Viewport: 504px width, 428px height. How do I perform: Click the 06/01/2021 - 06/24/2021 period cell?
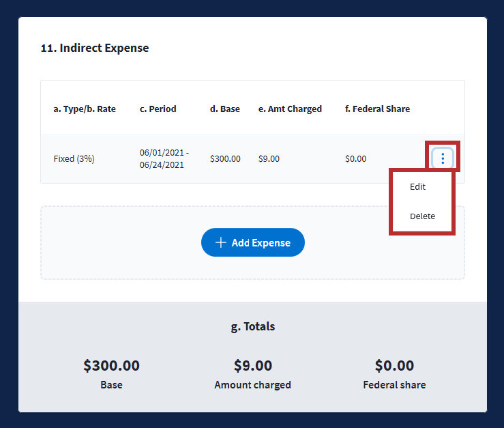point(164,158)
